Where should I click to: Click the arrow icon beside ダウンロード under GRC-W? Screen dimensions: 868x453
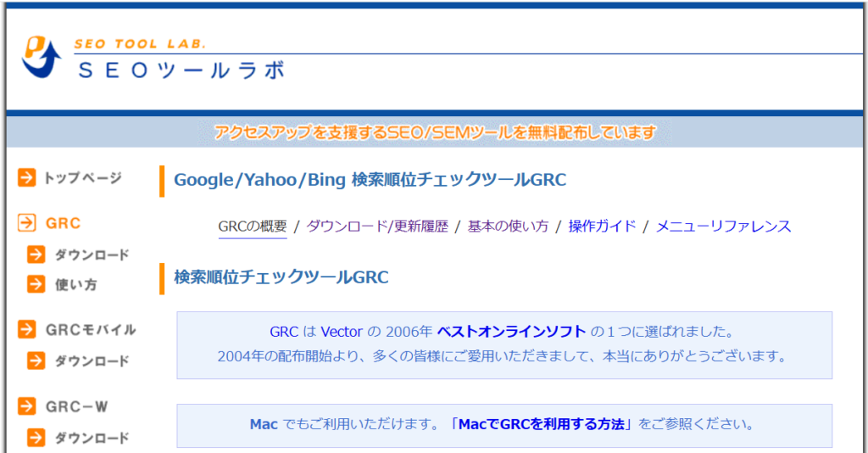tap(36, 438)
